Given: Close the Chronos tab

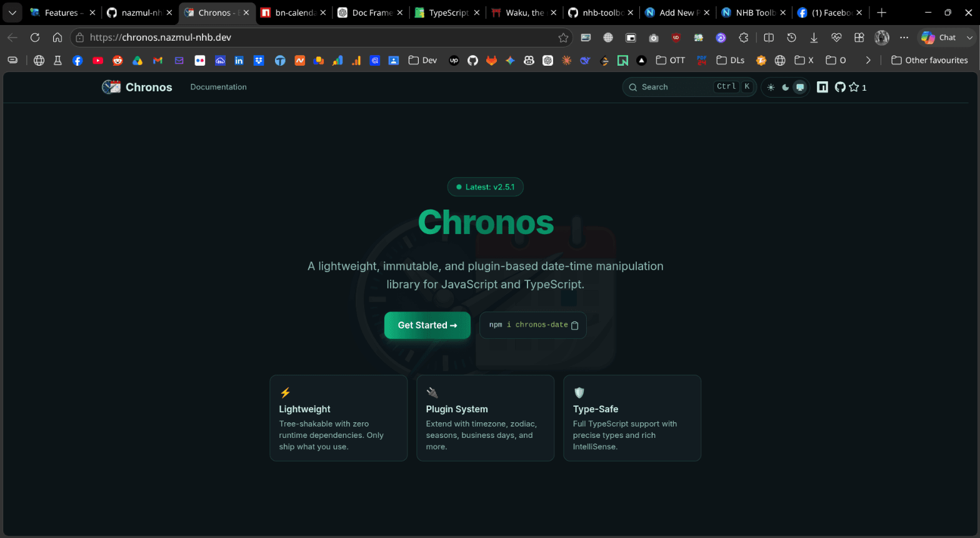Looking at the screenshot, I should coord(246,13).
